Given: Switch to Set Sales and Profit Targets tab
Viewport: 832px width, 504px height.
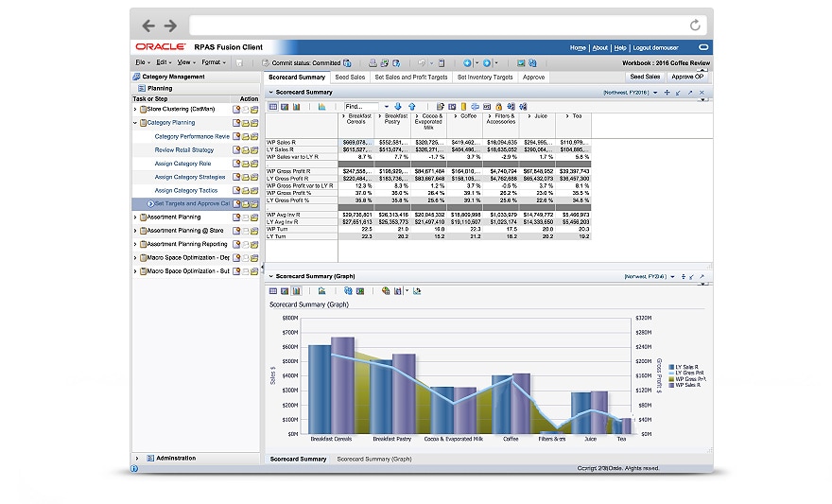Looking at the screenshot, I should 411,78.
